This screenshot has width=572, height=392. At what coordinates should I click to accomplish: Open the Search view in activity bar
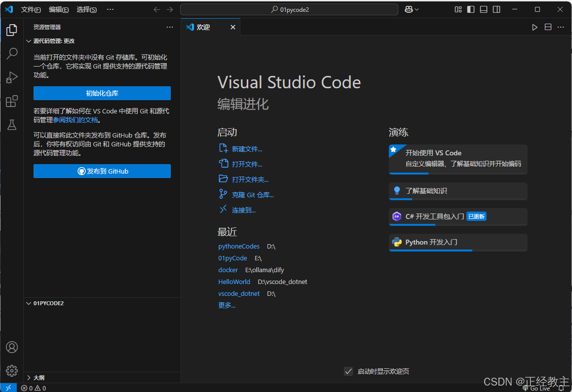tap(12, 54)
